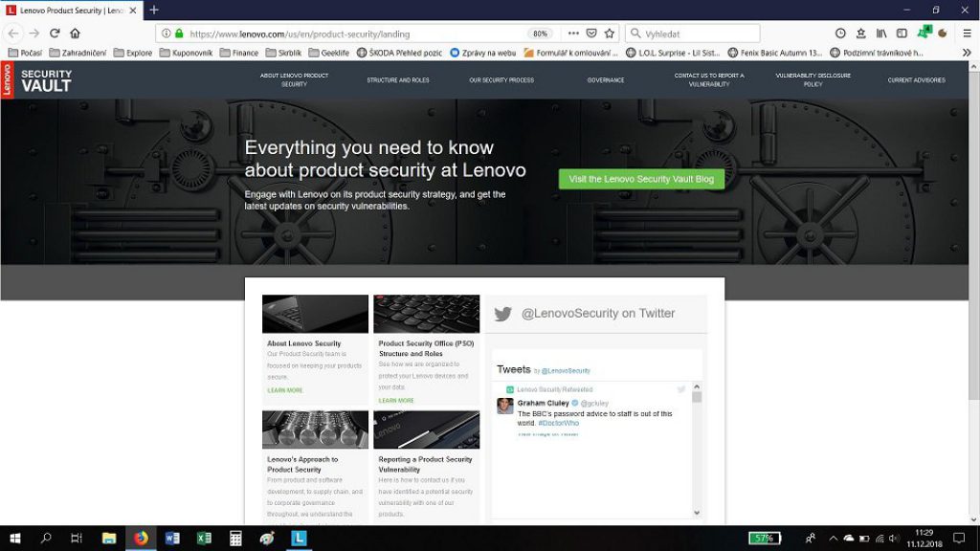Toggle the sidebar view icon
The image size is (980, 551).
(902, 33)
